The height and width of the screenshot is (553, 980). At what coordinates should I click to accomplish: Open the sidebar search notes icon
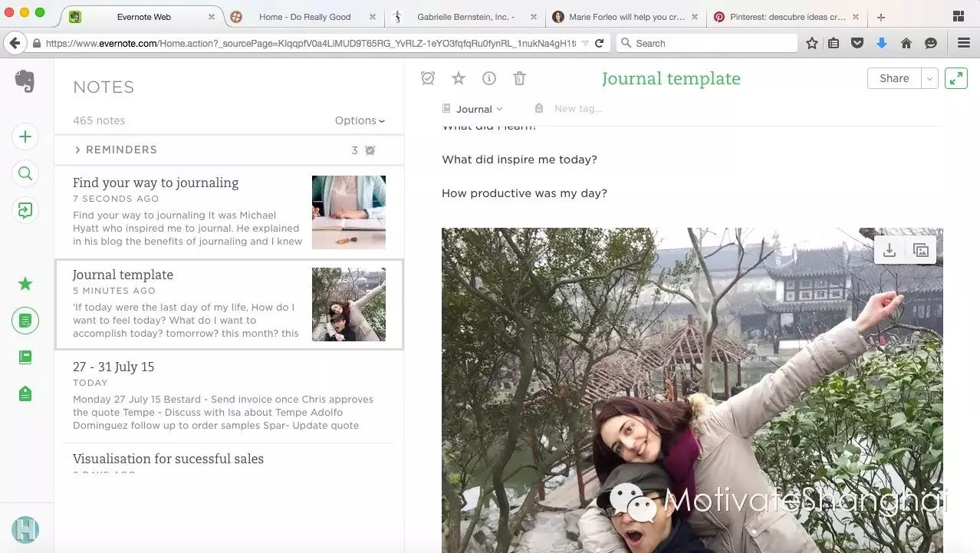[25, 174]
